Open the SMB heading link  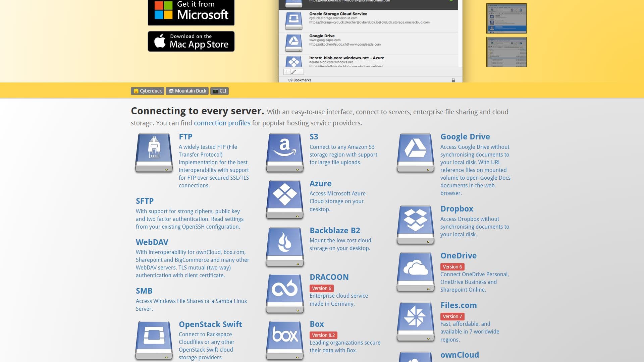pos(144,291)
